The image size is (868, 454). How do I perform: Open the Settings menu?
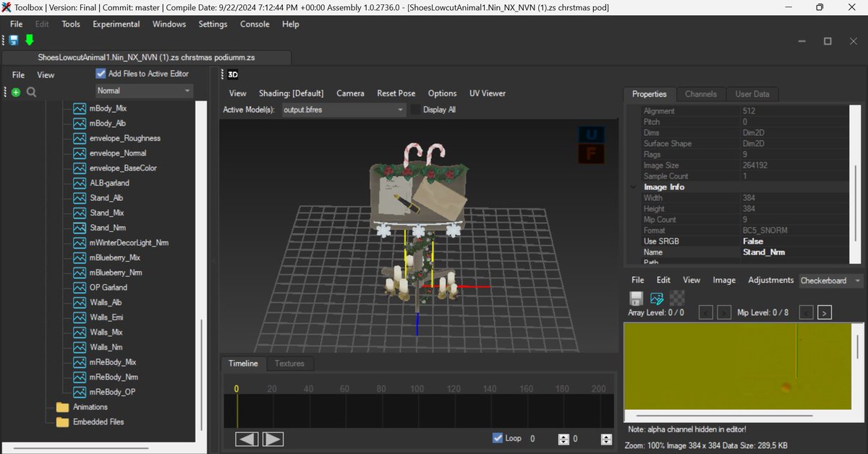[213, 24]
